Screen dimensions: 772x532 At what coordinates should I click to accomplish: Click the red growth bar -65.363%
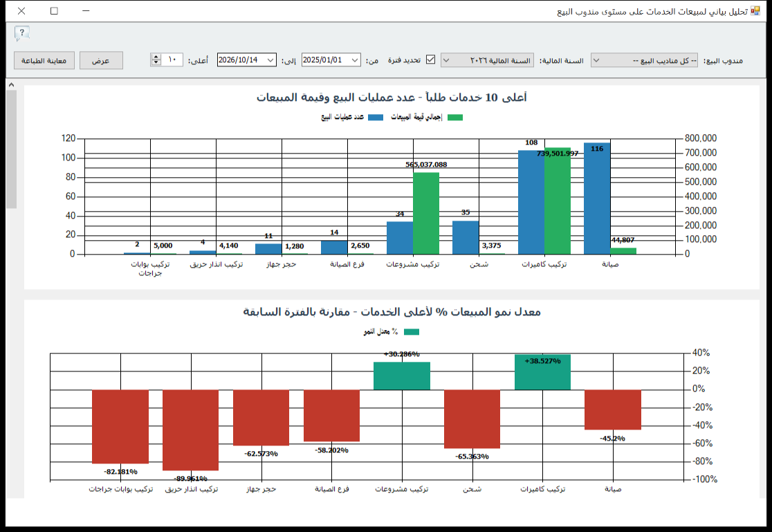472,419
